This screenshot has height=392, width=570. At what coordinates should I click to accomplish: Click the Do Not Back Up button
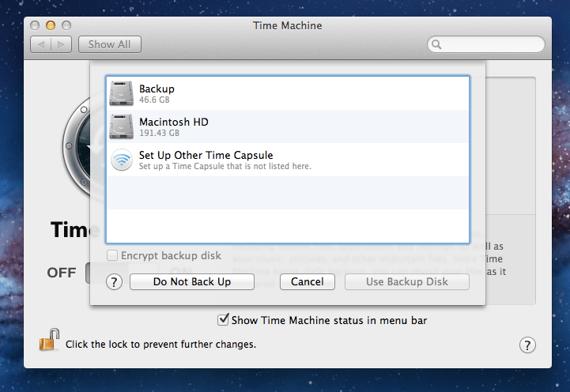(192, 281)
